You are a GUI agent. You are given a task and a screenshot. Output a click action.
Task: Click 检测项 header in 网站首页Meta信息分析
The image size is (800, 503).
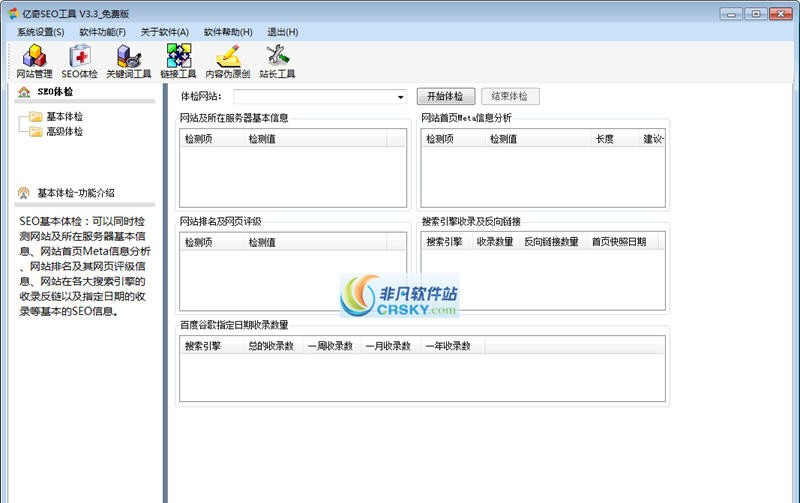click(453, 139)
